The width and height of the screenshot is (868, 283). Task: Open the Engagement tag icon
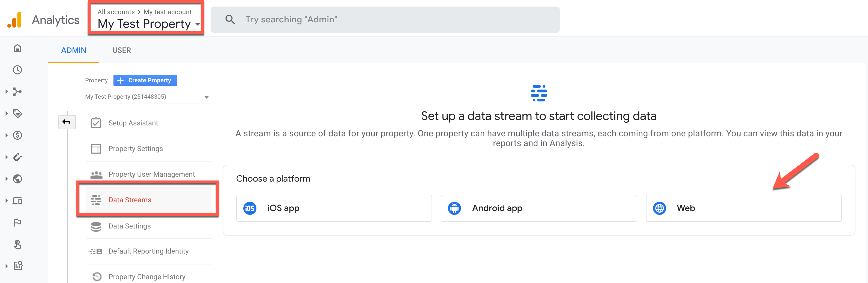[17, 113]
